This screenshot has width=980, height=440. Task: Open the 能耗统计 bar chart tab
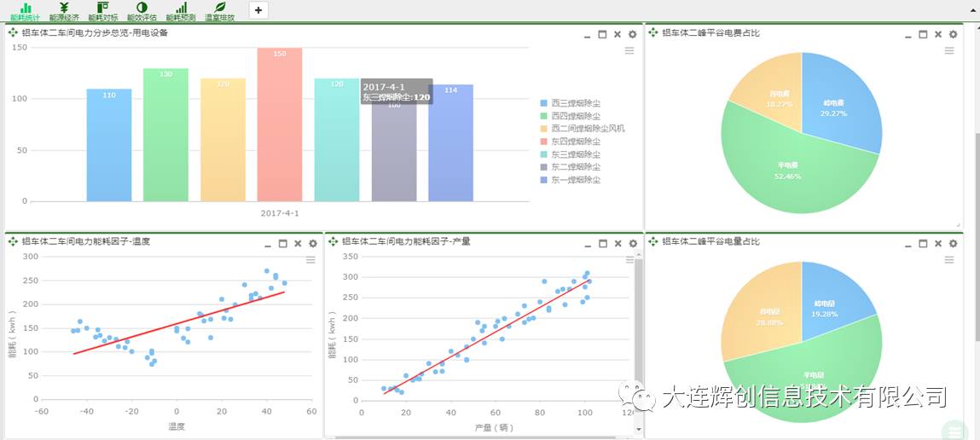pyautogui.click(x=26, y=10)
